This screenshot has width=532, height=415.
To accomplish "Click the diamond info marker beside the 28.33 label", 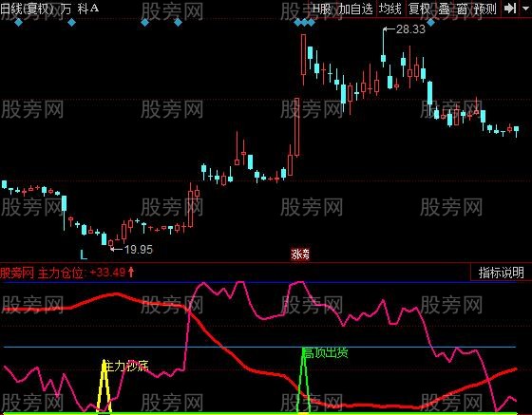I will (x=431, y=23).
